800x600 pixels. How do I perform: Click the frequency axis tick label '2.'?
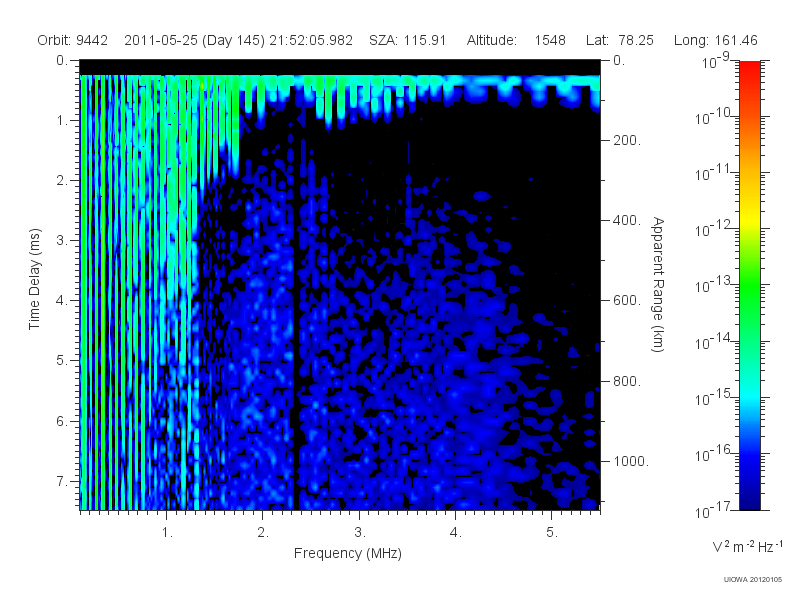(263, 533)
